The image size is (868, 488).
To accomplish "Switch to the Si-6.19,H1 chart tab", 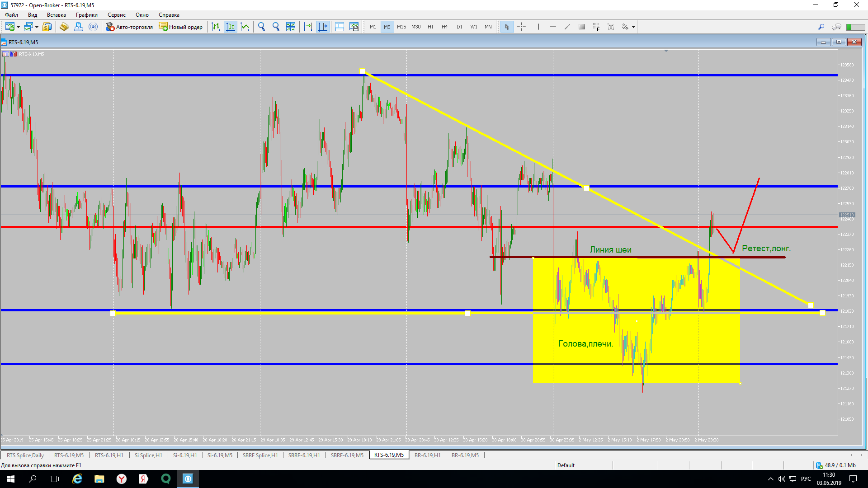I will (x=184, y=455).
